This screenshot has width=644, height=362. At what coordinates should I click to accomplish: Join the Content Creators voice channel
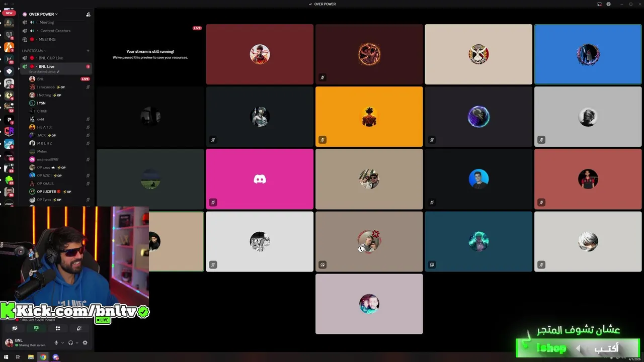pos(56,31)
